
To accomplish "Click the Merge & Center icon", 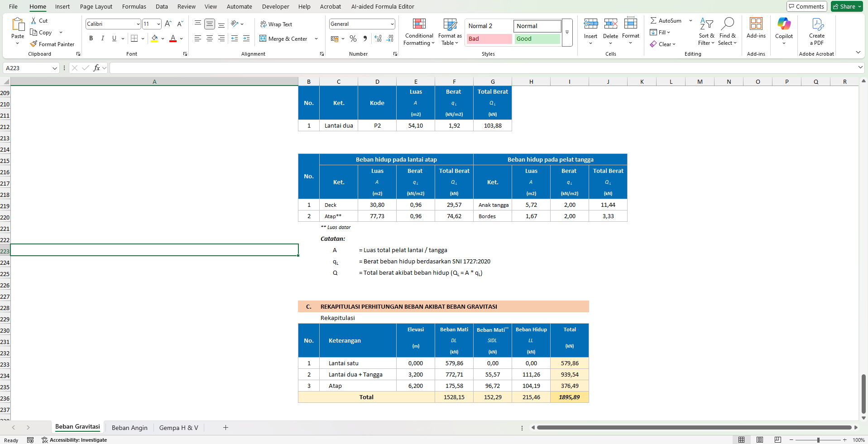I will pyautogui.click(x=263, y=38).
